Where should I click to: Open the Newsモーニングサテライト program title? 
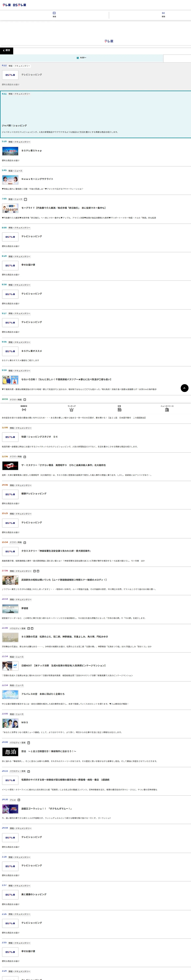click(x=37, y=179)
